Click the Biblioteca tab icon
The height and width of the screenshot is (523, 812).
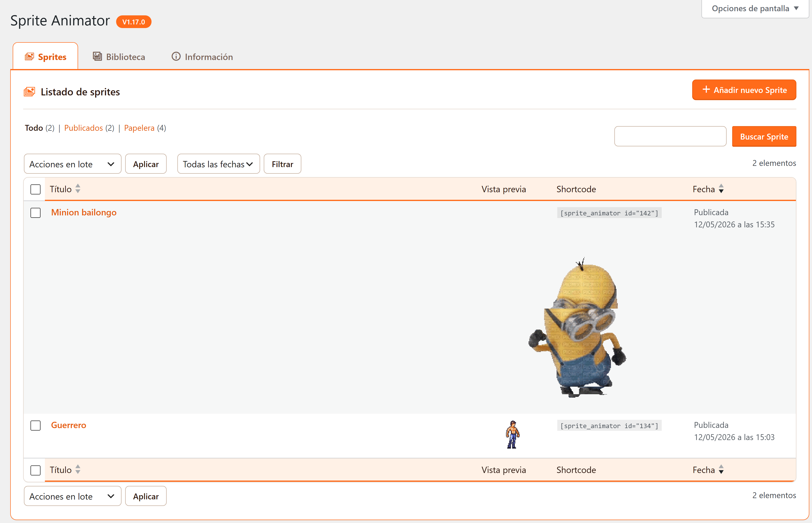pos(97,56)
